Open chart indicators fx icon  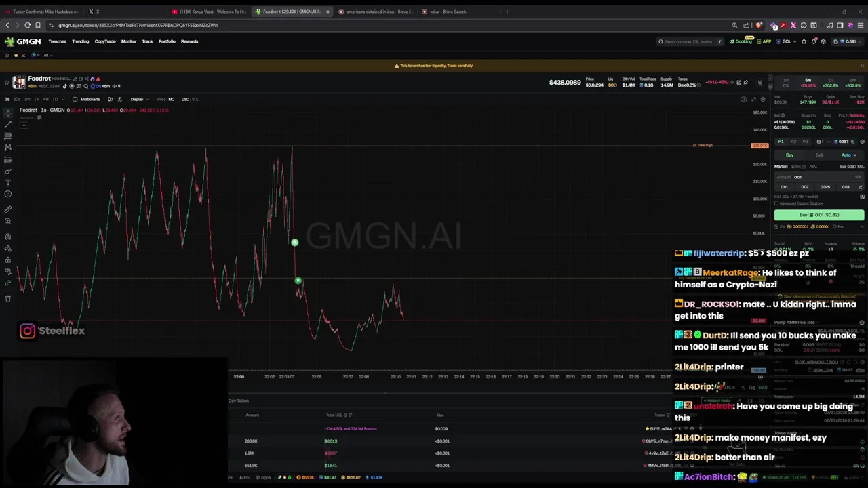coord(119,100)
